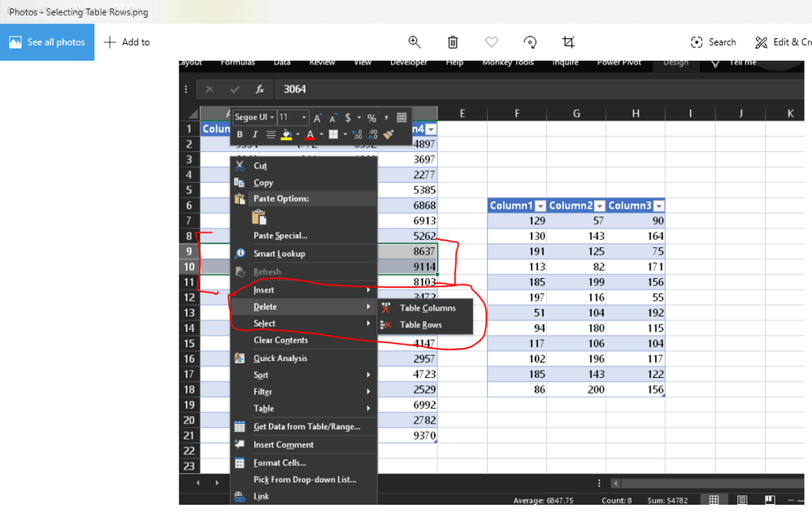Image resolution: width=812 pixels, height=517 pixels.
Task: Rotate the photo using the rotate icon
Action: pos(530,42)
